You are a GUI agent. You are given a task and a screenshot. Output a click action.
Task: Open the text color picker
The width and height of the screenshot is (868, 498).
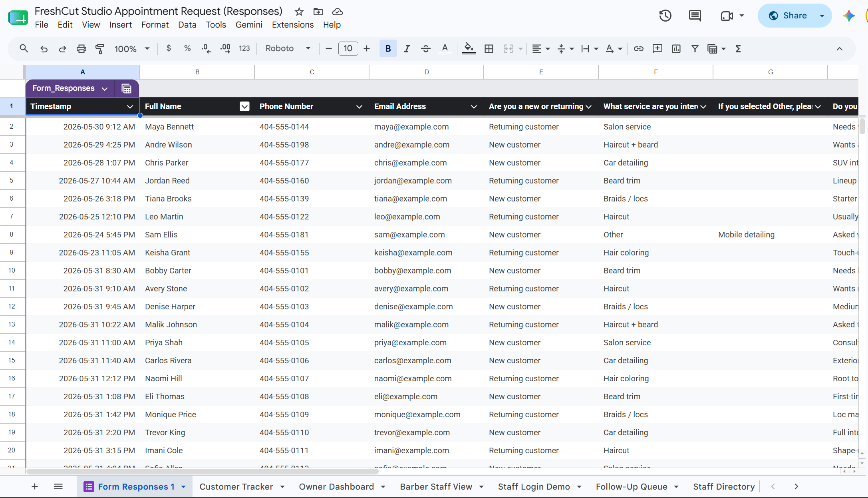[445, 49]
